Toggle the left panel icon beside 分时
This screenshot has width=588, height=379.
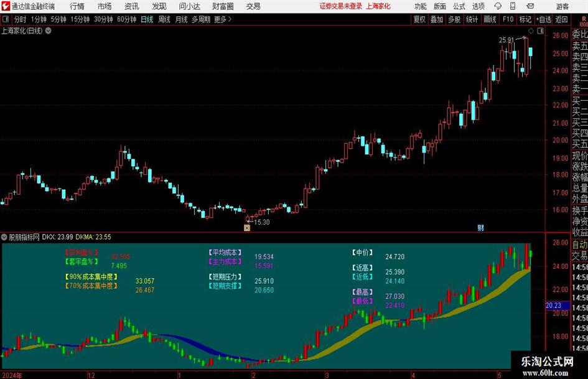click(x=6, y=19)
